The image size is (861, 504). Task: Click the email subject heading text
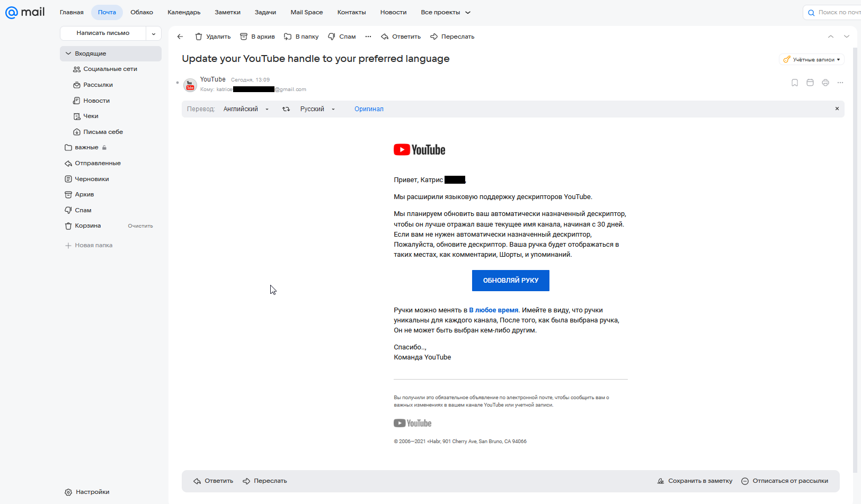[316, 59]
